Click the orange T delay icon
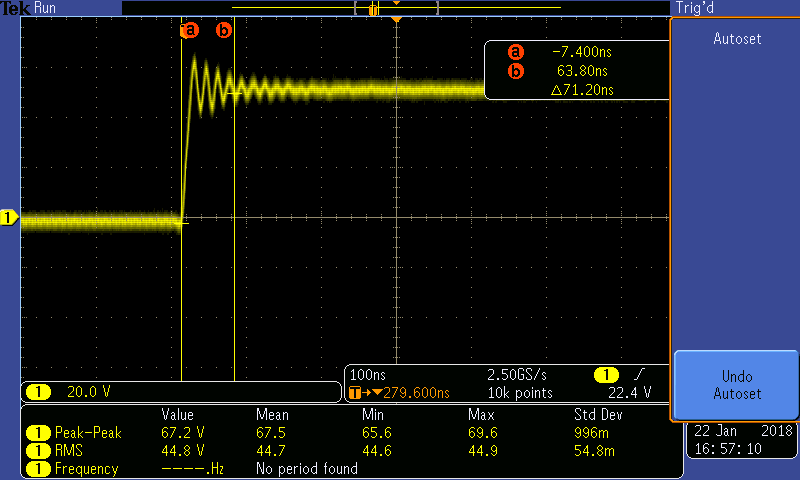 pos(355,393)
